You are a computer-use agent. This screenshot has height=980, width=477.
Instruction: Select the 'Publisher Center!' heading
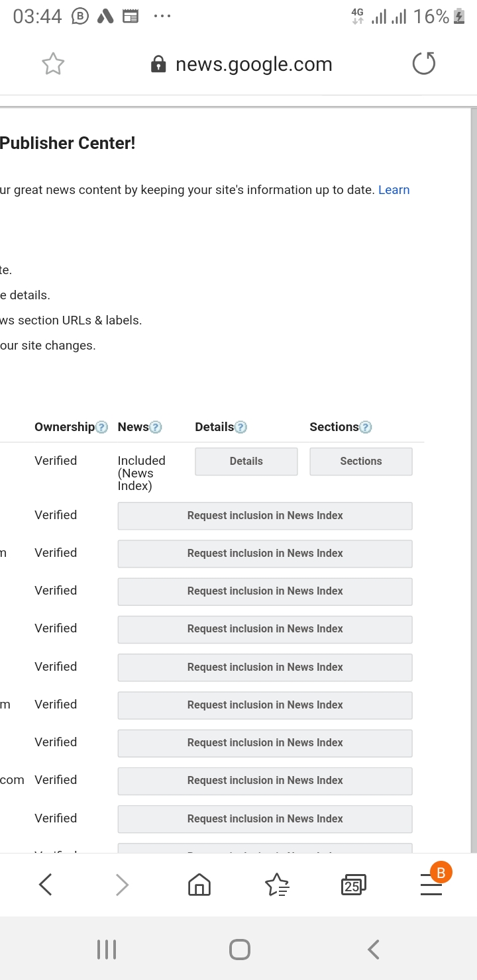pos(68,143)
